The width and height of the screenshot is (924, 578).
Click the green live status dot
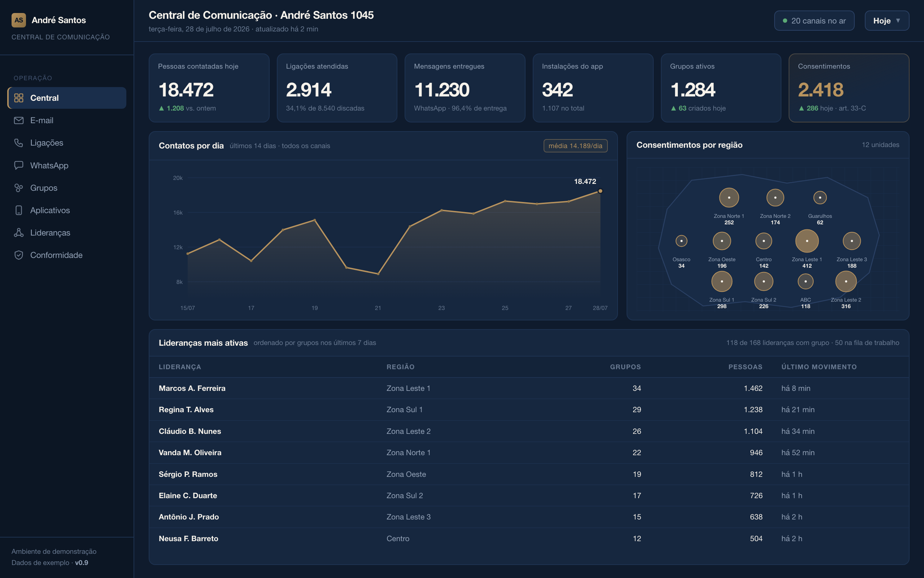(x=785, y=21)
